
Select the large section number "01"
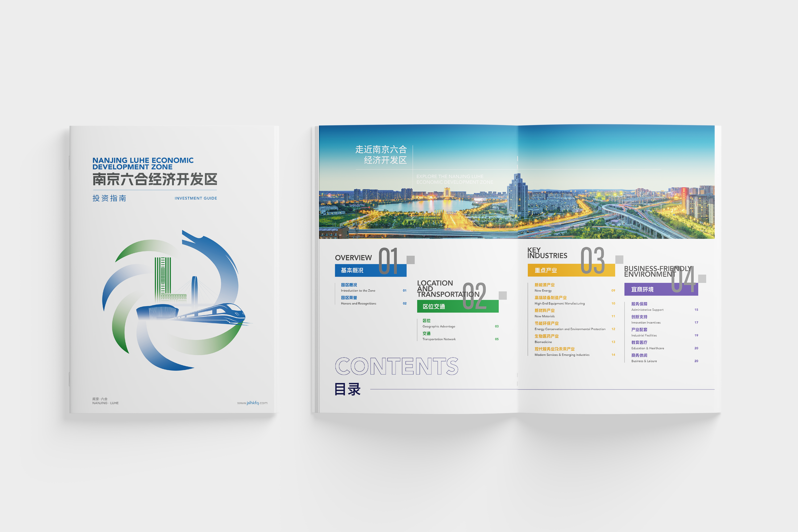pyautogui.click(x=388, y=261)
